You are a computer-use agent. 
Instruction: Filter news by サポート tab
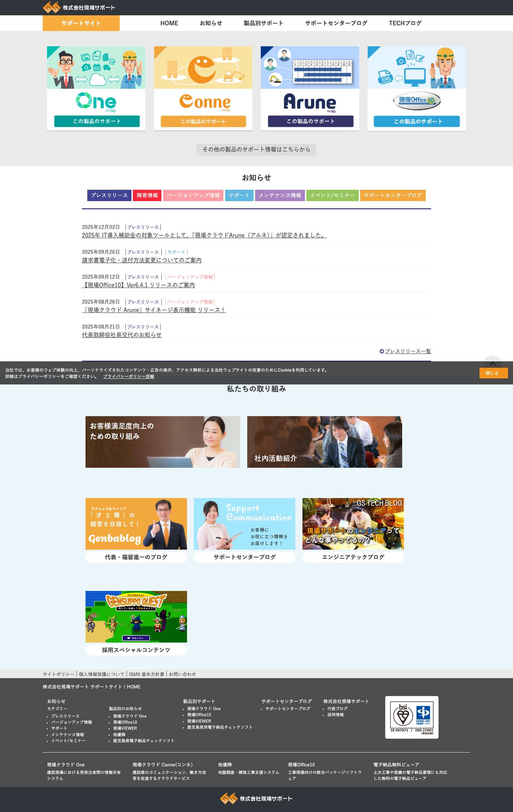point(239,195)
